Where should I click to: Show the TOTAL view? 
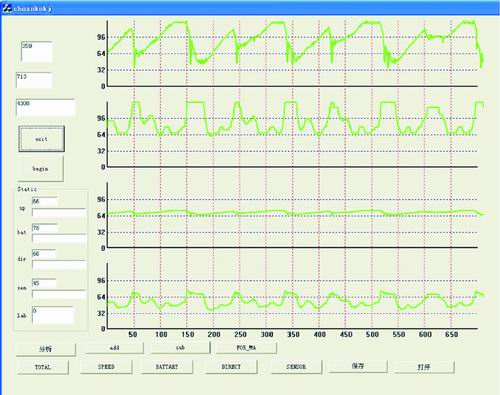click(x=43, y=367)
